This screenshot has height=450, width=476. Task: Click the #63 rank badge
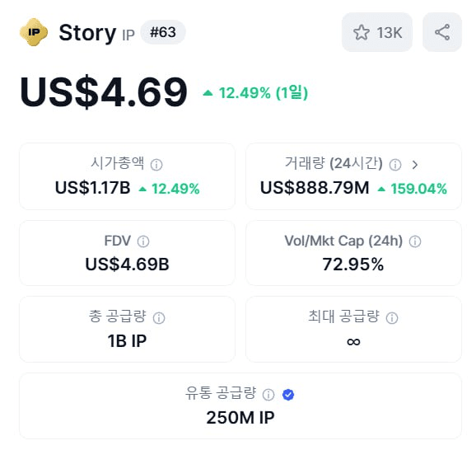click(x=163, y=32)
